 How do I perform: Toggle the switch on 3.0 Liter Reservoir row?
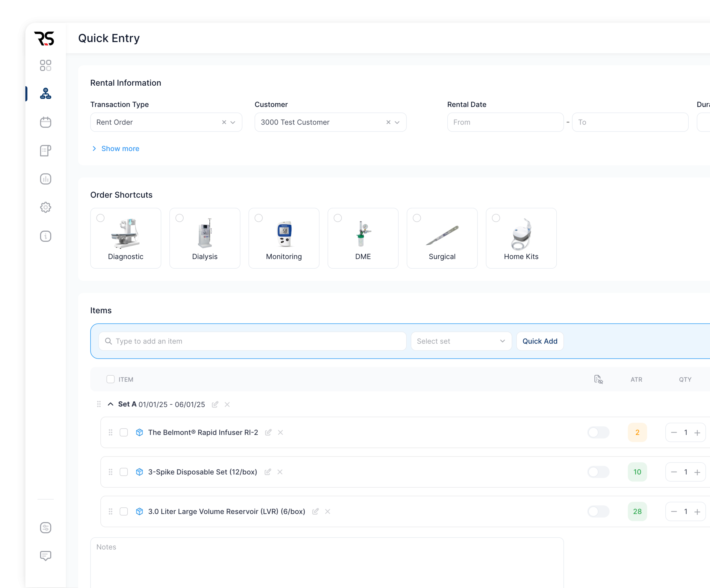[x=598, y=512]
